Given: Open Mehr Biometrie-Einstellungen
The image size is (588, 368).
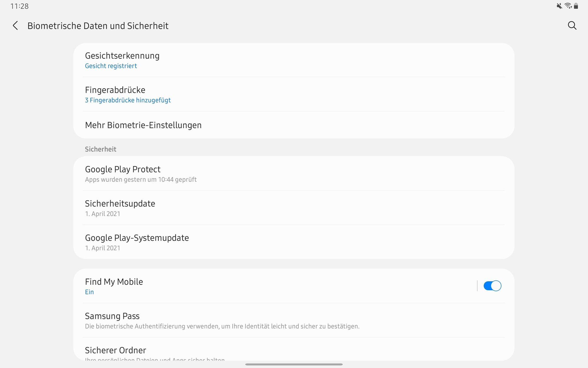Looking at the screenshot, I should click(294, 125).
